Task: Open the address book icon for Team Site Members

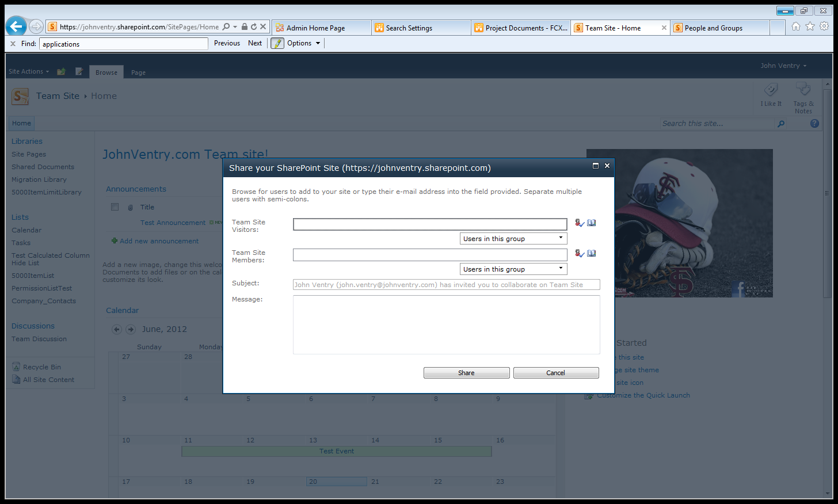Action: [592, 253]
